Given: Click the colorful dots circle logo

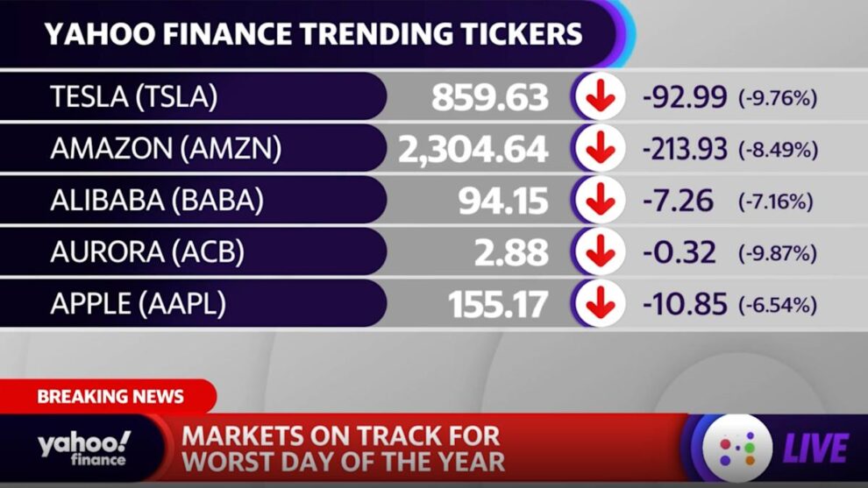Looking at the screenshot, I should (x=737, y=449).
